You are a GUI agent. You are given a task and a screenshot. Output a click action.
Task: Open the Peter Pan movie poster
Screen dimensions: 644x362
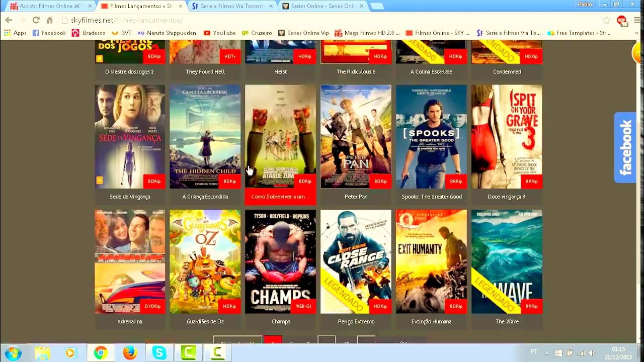(x=356, y=136)
